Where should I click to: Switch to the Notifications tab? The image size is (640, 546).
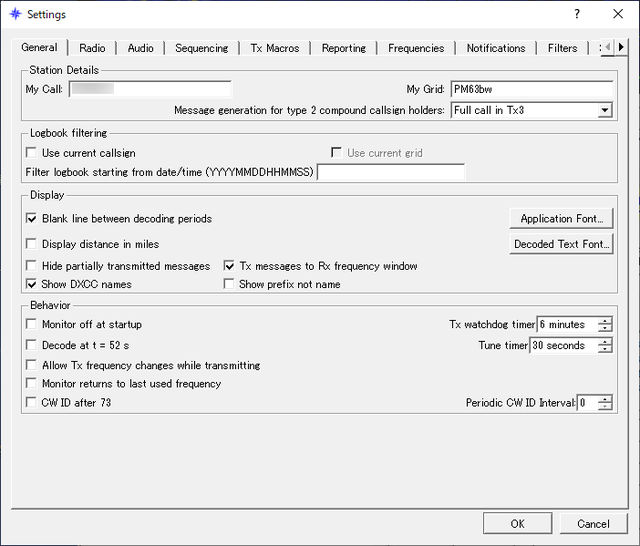[496, 48]
